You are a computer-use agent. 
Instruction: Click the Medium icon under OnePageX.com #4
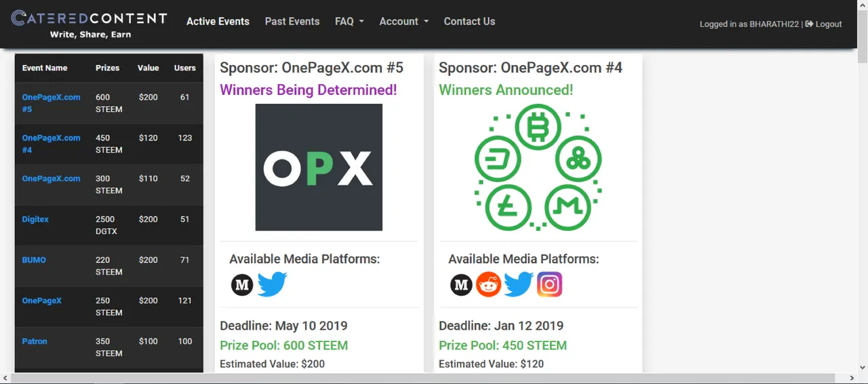click(461, 285)
